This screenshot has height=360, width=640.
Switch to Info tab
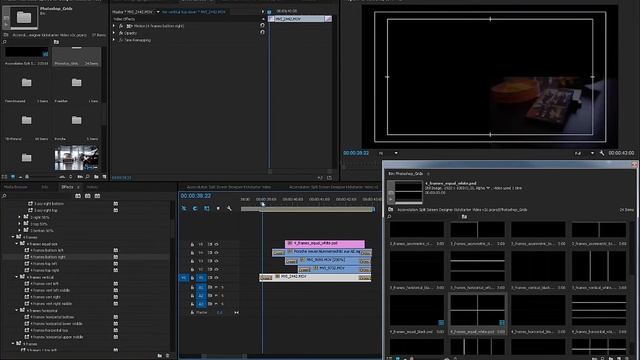45,187
